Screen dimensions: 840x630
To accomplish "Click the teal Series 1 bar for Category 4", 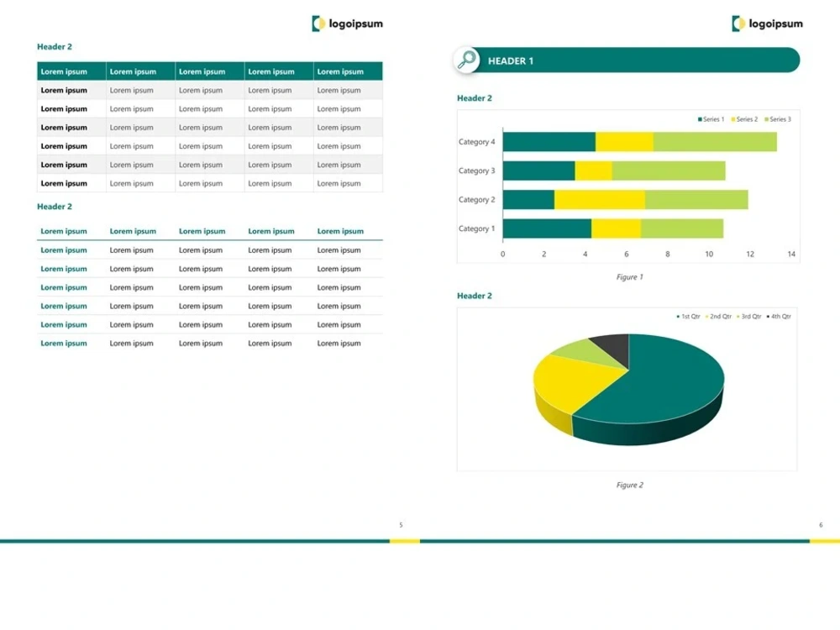I will coord(549,142).
